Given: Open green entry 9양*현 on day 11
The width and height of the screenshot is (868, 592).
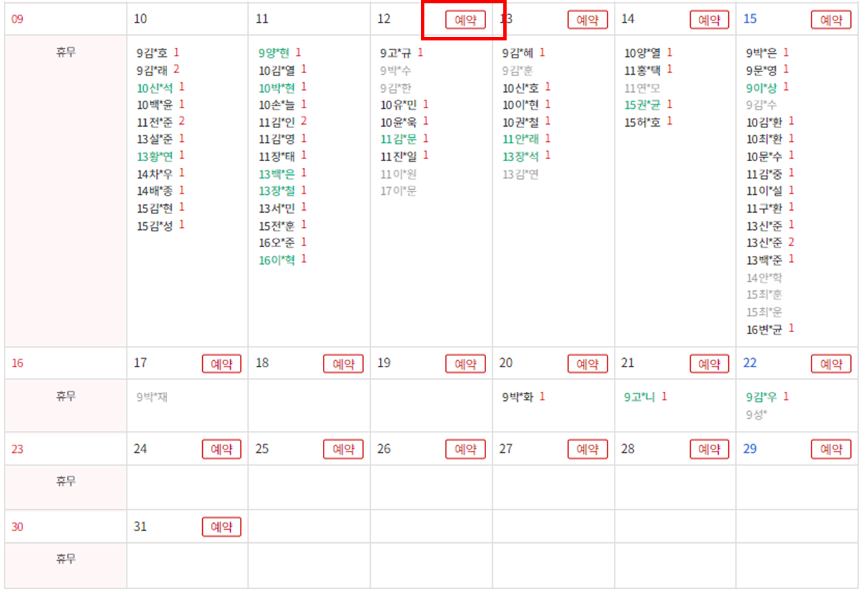Looking at the screenshot, I should pos(275,53).
